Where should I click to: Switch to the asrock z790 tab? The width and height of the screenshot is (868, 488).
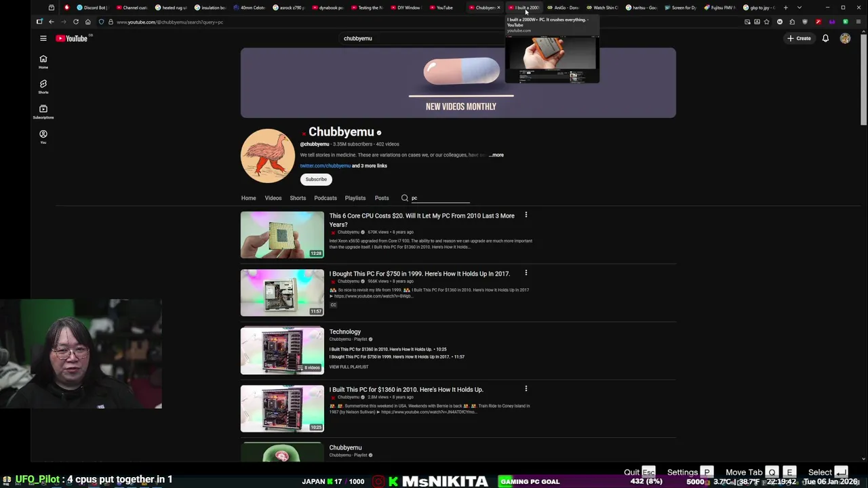(x=289, y=7)
